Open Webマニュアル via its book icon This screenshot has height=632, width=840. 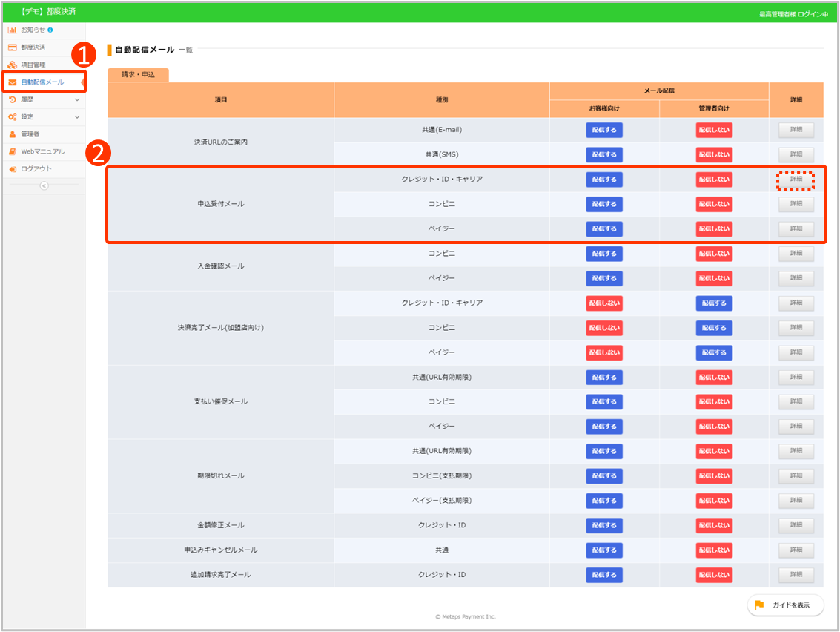click(13, 151)
